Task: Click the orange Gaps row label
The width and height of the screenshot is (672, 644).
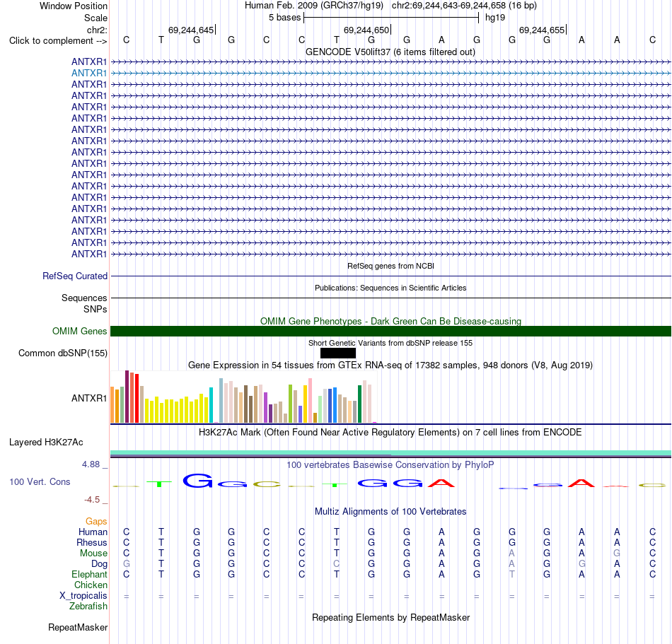Action: click(96, 521)
